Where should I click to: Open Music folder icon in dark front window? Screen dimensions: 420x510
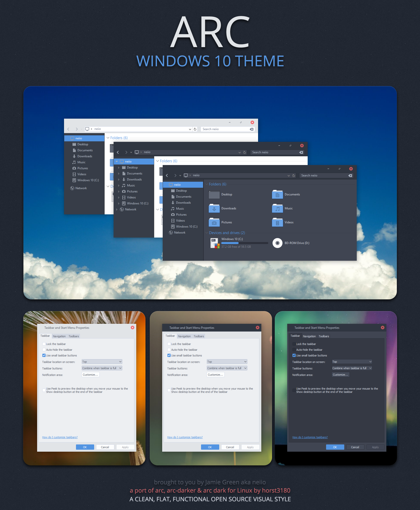coord(278,208)
